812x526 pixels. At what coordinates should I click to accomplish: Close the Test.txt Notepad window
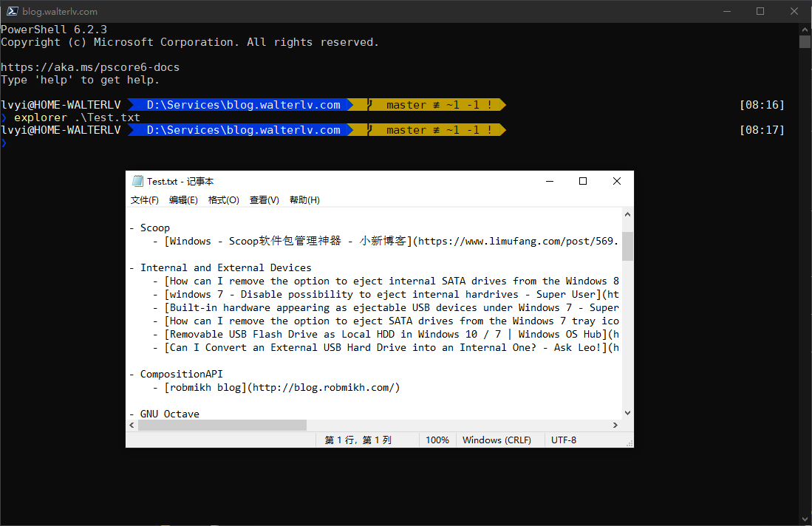(617, 181)
